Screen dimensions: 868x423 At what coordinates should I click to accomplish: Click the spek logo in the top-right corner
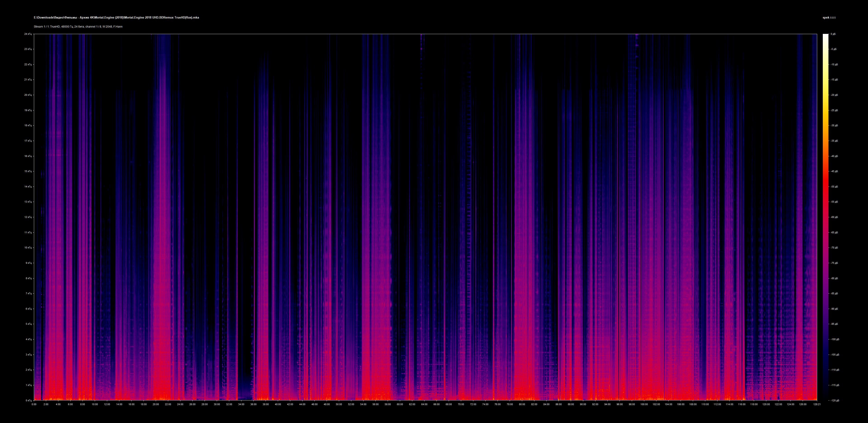point(826,18)
